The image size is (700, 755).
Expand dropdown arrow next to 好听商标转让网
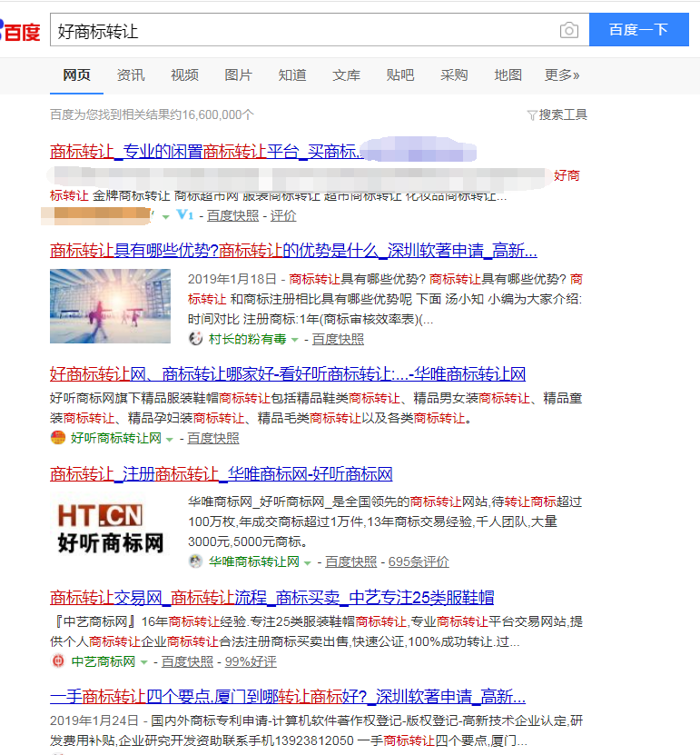click(x=170, y=439)
